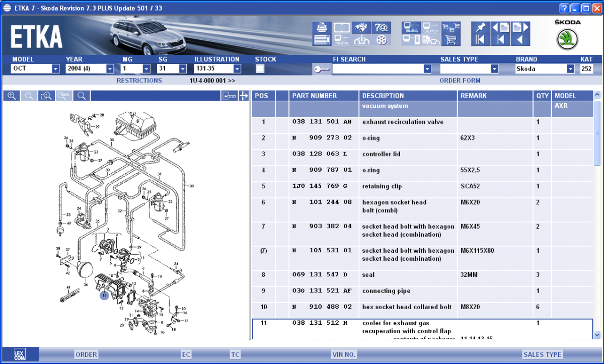Click the parts list scrollbar down arrow
This screenshot has width=604, height=364.
click(x=597, y=335)
